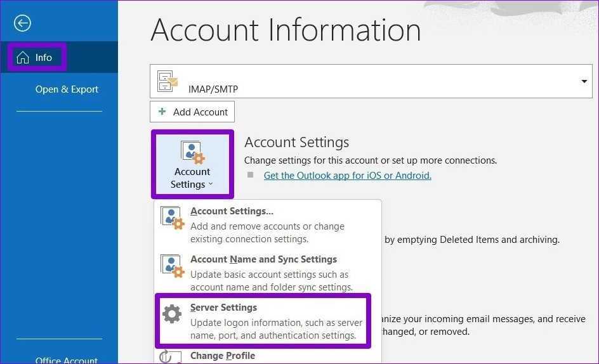Viewport: 599px width, 364px height.
Task: Open the Office Account tab in the sidebar
Action: pyautogui.click(x=67, y=359)
